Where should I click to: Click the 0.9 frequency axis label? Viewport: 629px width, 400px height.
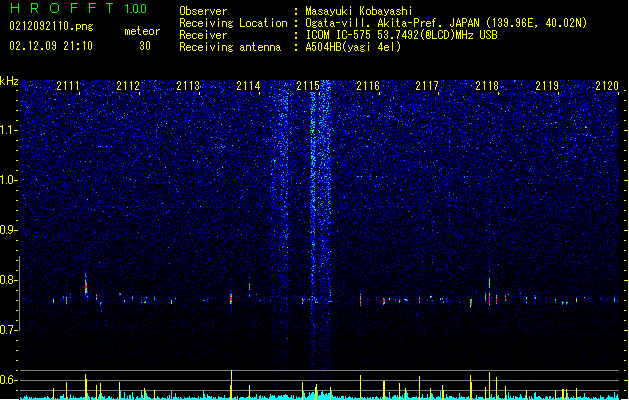pos(8,229)
